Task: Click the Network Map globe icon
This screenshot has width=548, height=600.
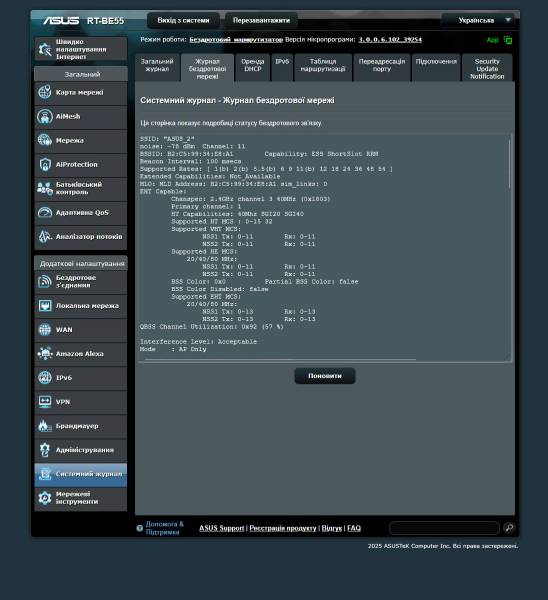Action: (45, 92)
